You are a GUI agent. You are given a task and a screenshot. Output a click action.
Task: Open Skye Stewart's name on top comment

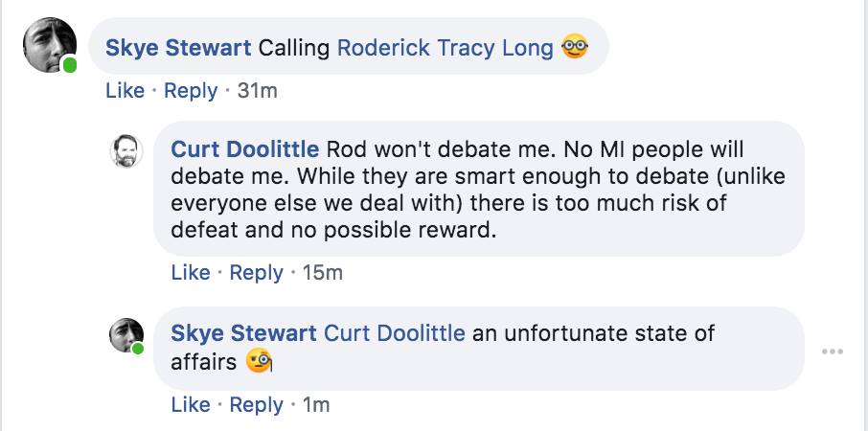179,47
